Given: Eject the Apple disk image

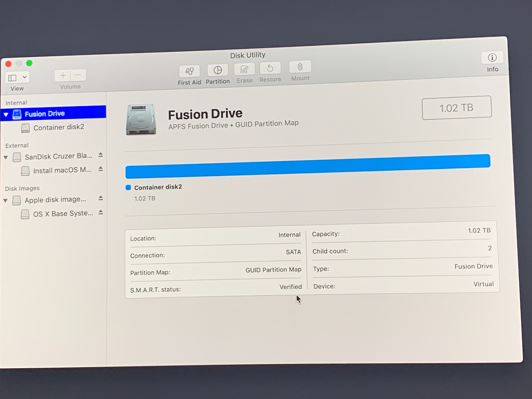Looking at the screenshot, I should [101, 198].
